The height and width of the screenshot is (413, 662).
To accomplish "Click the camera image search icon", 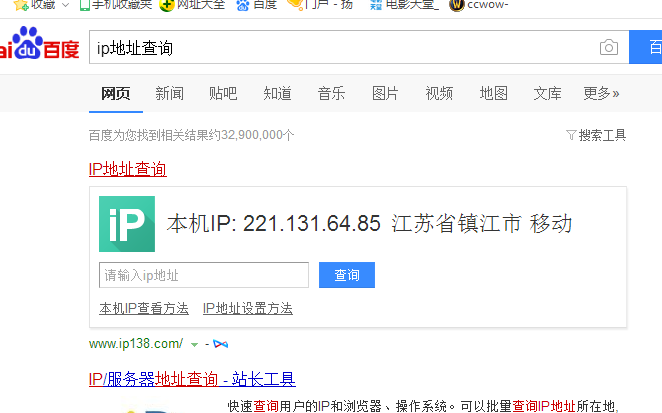I will (608, 48).
